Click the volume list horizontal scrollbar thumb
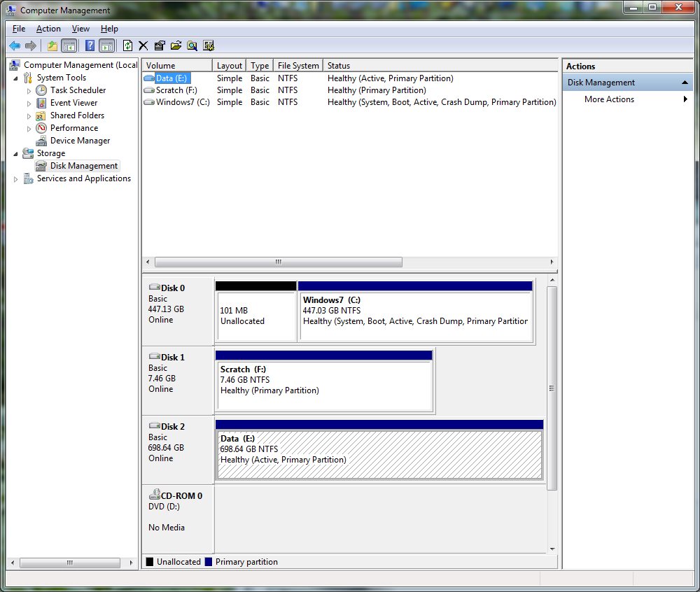Viewport: 700px width, 592px height. pyautogui.click(x=279, y=262)
